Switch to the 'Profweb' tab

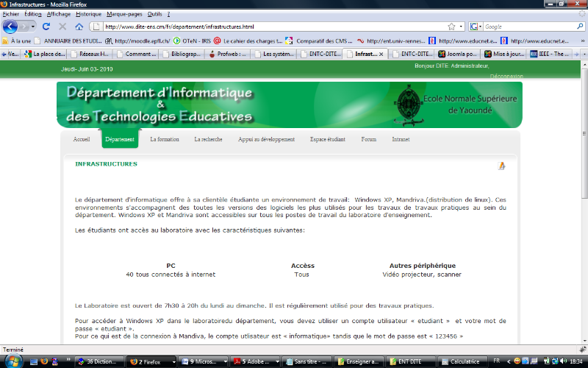(228, 54)
